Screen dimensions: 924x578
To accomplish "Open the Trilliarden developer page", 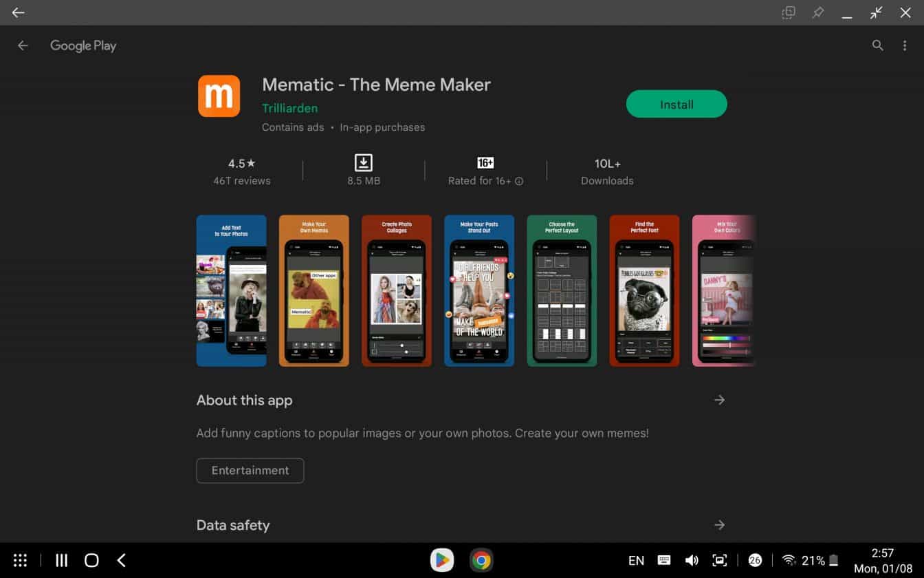I will tap(289, 108).
